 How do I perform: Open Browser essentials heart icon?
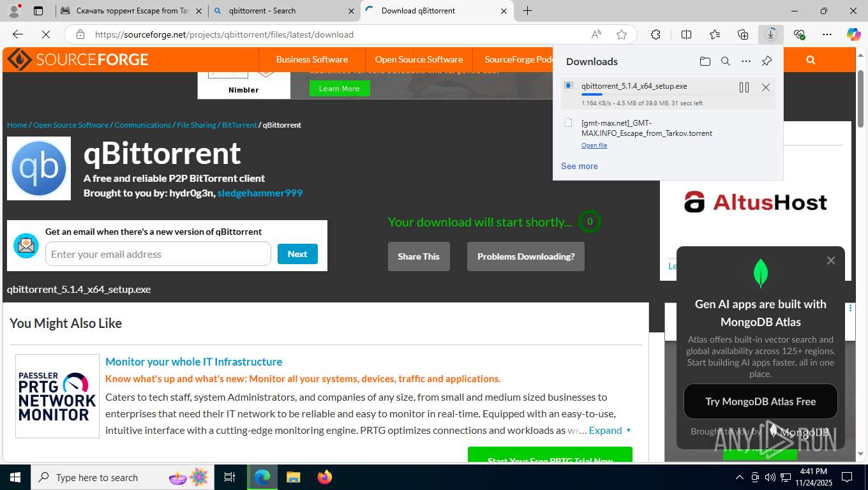[799, 34]
